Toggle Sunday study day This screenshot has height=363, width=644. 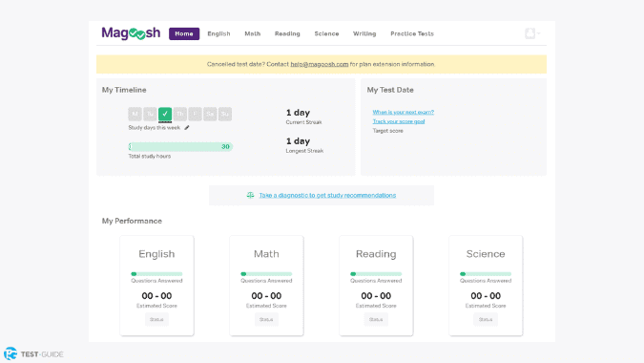tap(225, 114)
